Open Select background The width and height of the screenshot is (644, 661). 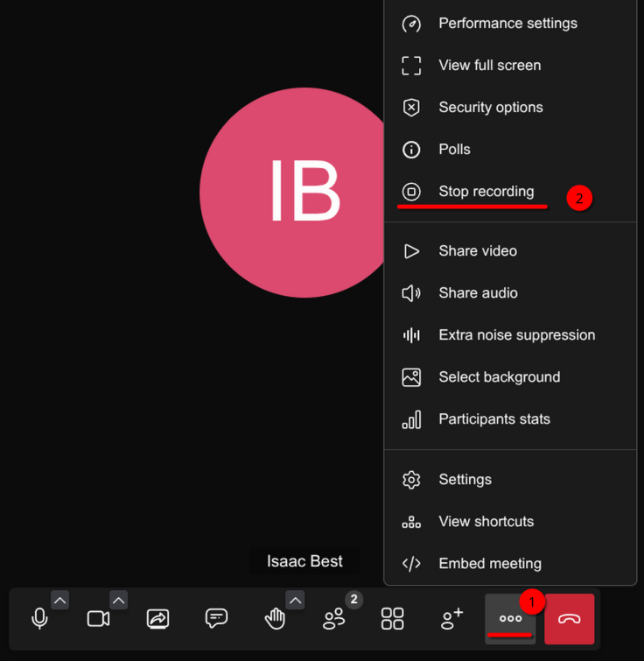click(510, 376)
